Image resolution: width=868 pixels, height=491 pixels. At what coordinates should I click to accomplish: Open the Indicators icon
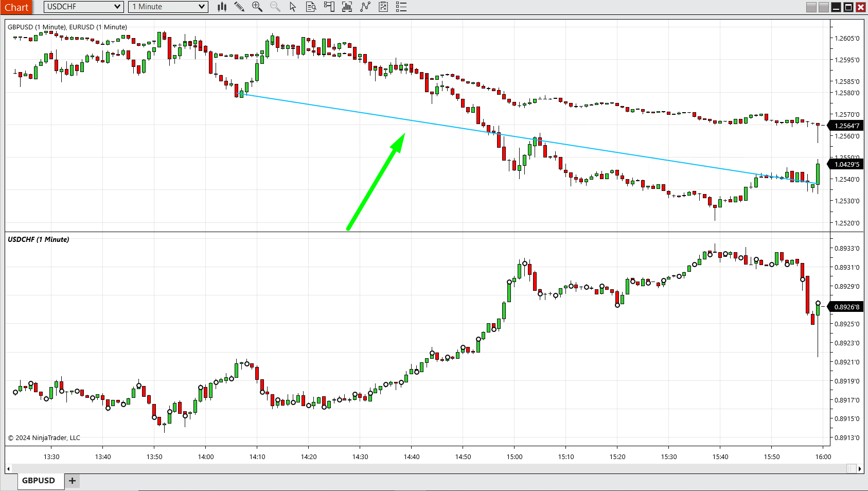coord(365,7)
